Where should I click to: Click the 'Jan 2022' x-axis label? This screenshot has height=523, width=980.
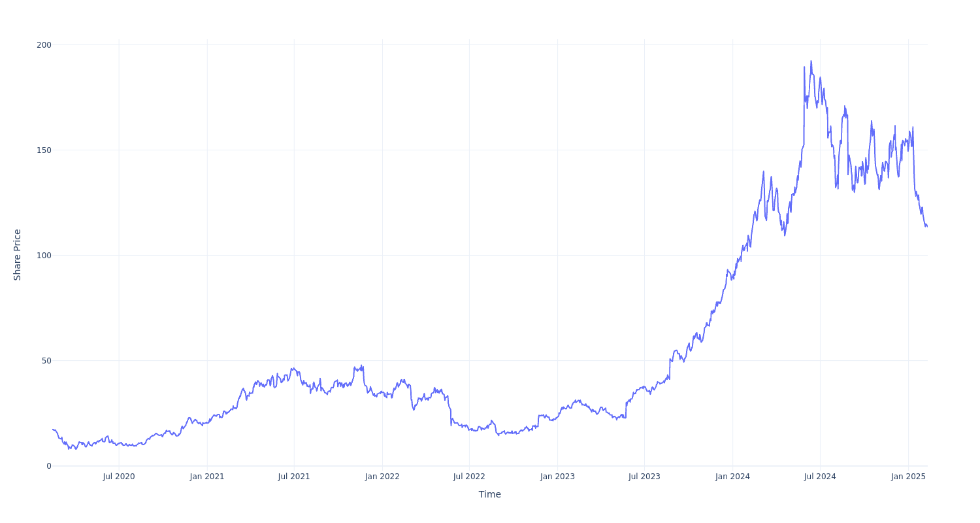(382, 477)
